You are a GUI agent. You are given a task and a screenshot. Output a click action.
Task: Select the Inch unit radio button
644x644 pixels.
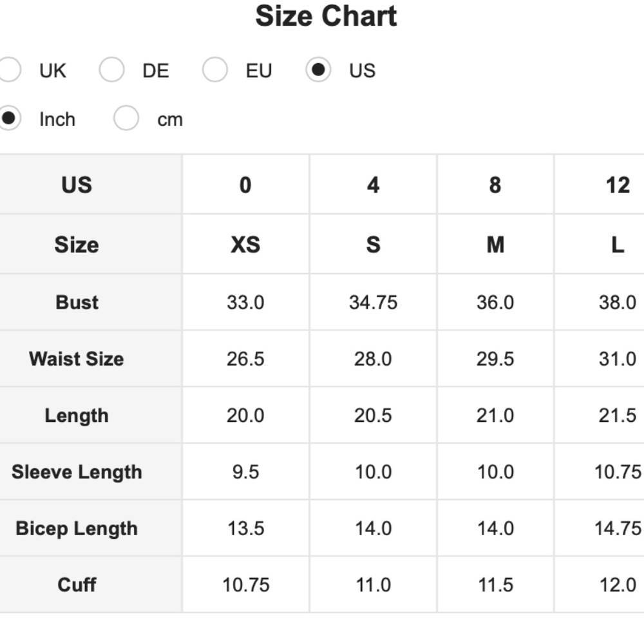click(9, 119)
